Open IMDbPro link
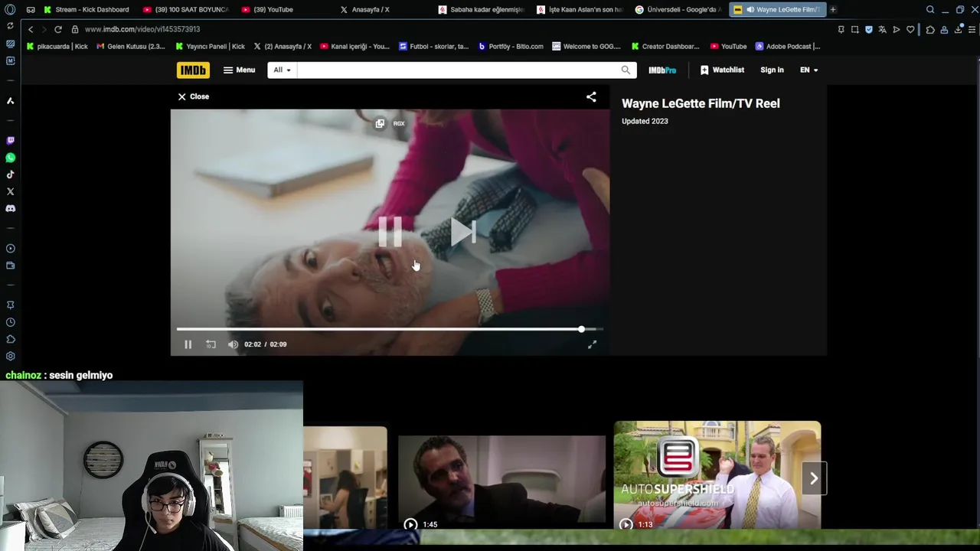Screen dimensions: 980x551 coord(662,70)
